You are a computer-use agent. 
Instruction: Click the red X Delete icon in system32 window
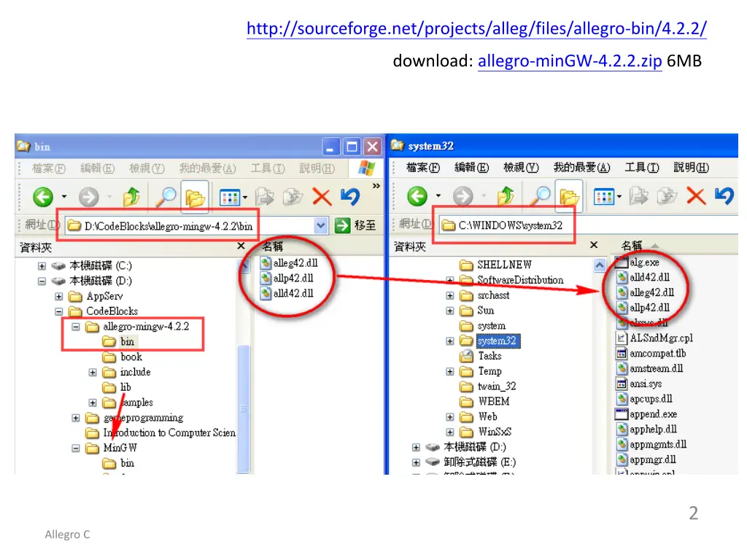pyautogui.click(x=695, y=196)
